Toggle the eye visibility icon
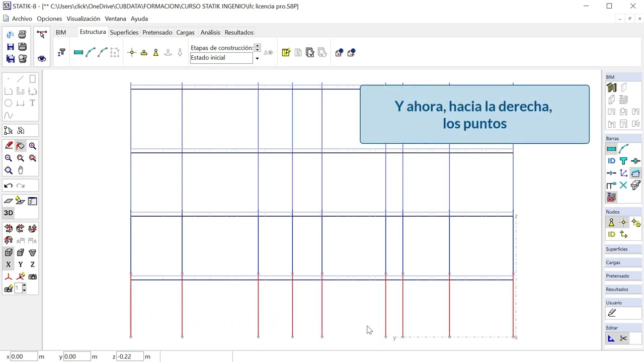644x362 pixels. [42, 59]
